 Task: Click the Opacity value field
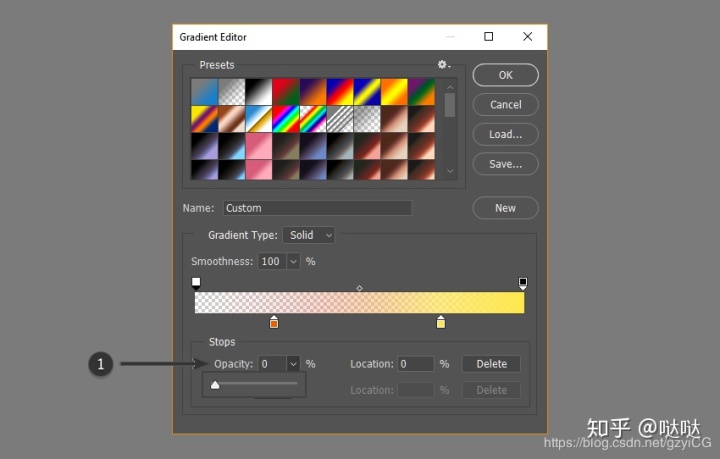272,364
